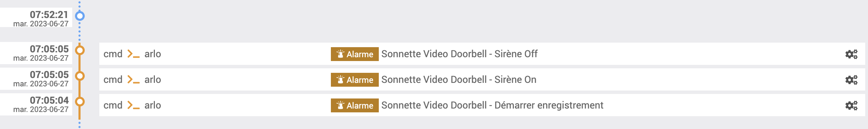Select the second orange 07:05:05 timeline marker
This screenshot has width=868, height=129.
(80, 76)
